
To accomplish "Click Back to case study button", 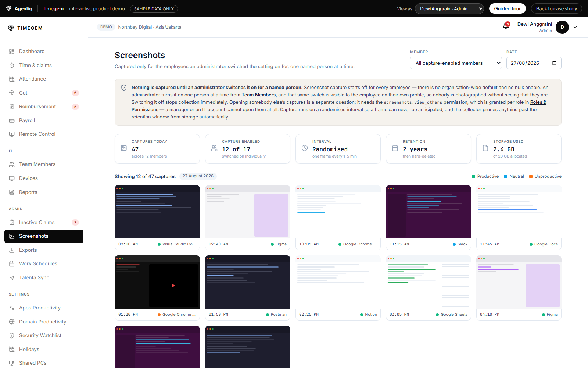I will (556, 8).
